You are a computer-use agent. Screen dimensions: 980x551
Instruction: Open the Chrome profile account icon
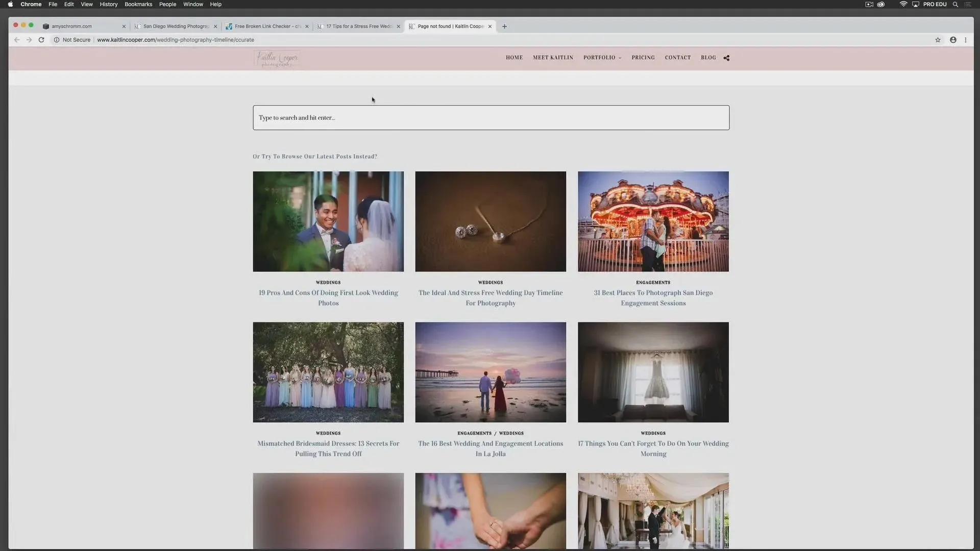click(953, 40)
